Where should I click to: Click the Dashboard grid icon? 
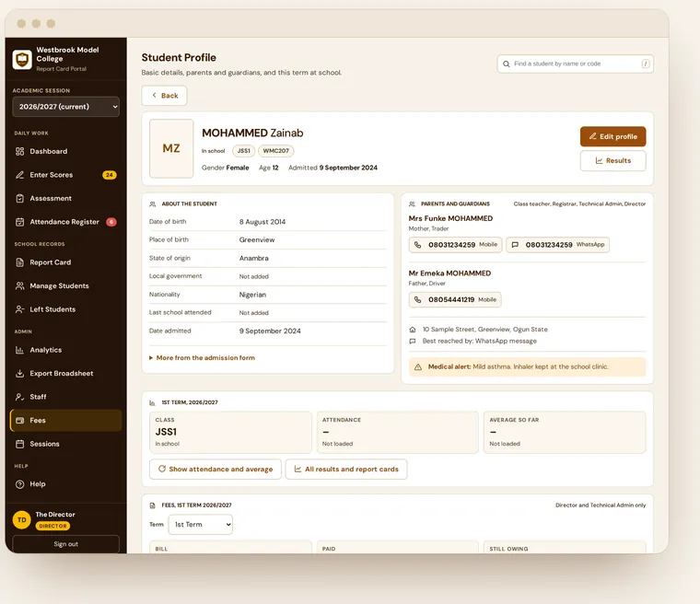[x=19, y=151]
